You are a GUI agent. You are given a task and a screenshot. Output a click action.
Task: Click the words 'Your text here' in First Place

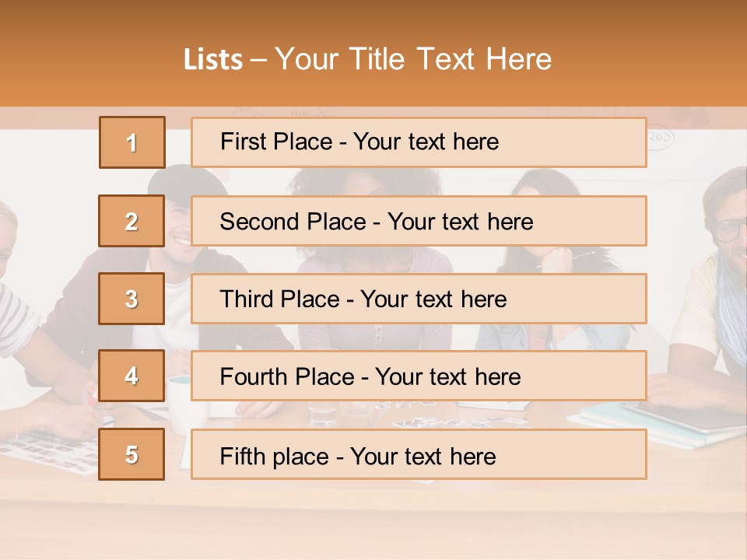[426, 142]
